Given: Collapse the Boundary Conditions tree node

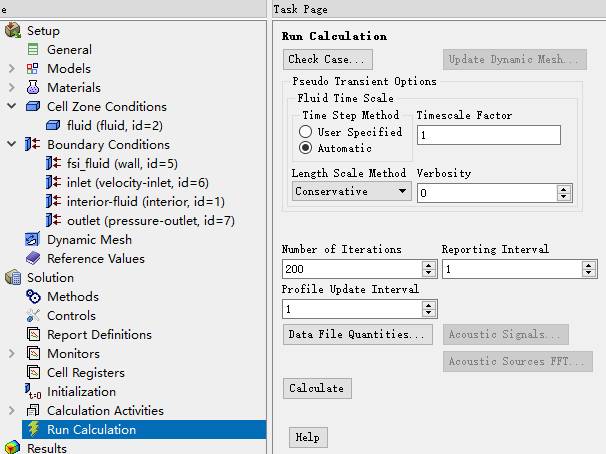Looking at the screenshot, I should pyautogui.click(x=11, y=145).
